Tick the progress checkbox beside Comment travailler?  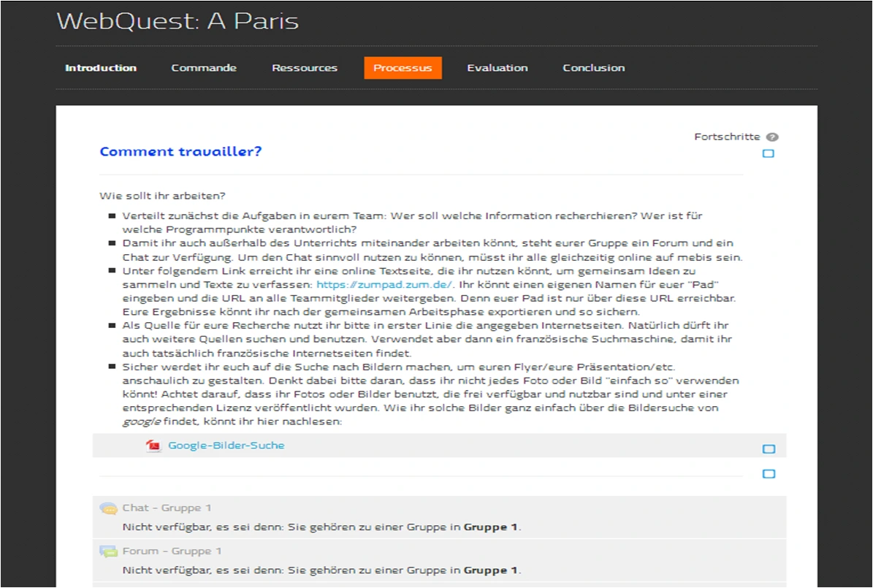[x=768, y=154]
